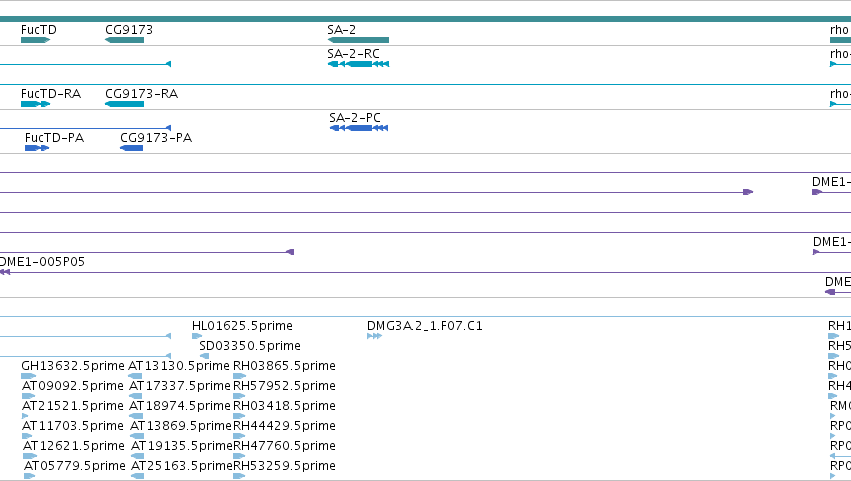The image size is (851, 481).
Task: Click the AT21521.5prime label
Action: click(73, 406)
